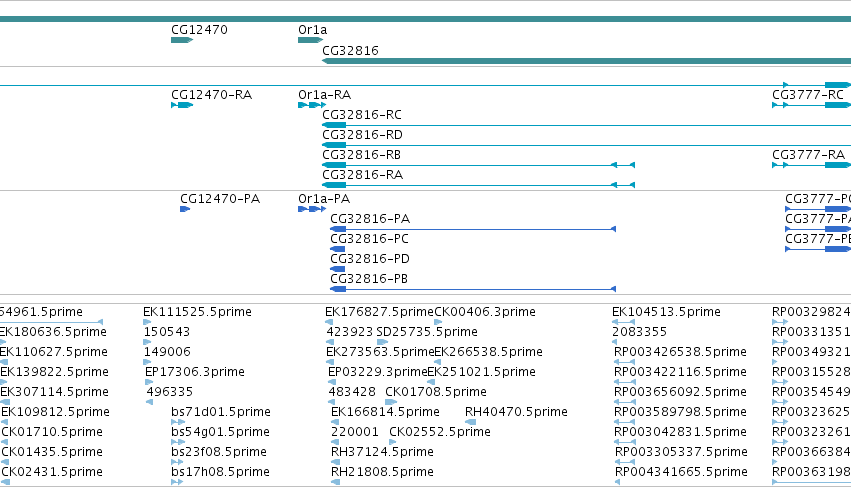Click the RH21808.5prime EST label
851x487 pixels.
[x=382, y=473]
